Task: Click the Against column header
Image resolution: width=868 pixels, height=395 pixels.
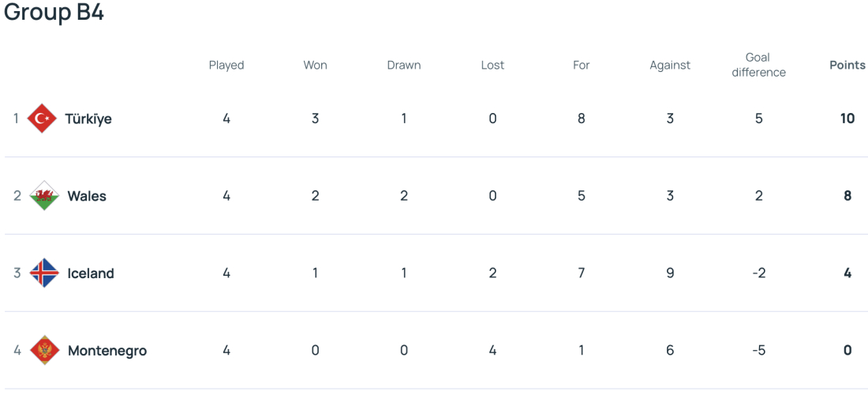Action: coord(670,66)
